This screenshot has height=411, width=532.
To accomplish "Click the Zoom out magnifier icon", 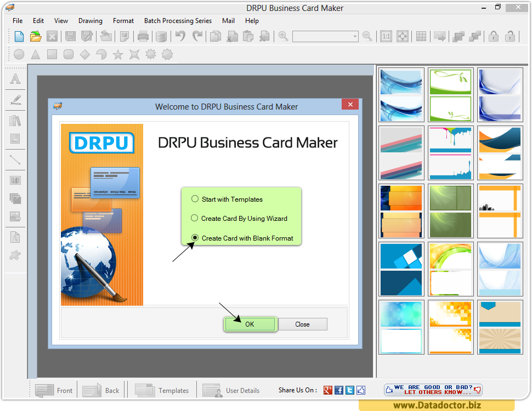I will [x=367, y=36].
